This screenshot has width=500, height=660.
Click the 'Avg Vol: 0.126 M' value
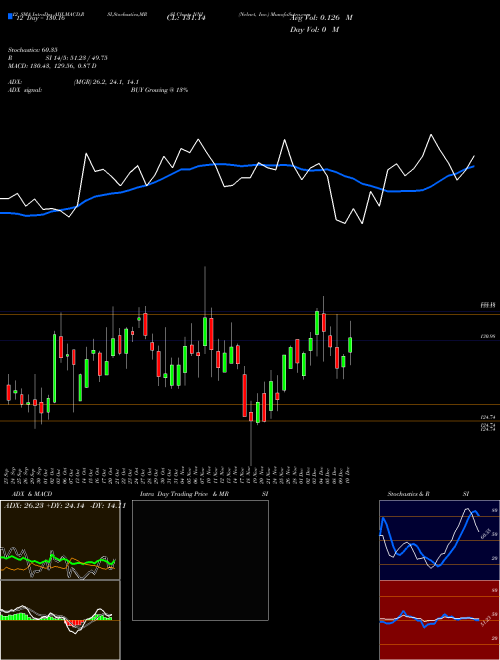[x=321, y=18]
